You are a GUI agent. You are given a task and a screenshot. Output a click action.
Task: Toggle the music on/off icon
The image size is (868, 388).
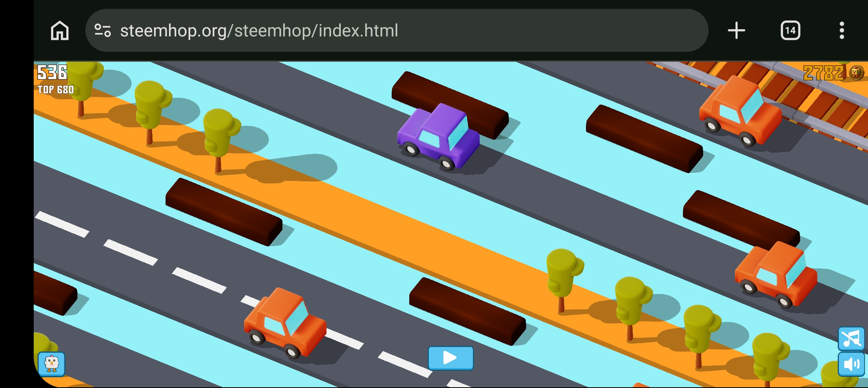coord(851,339)
